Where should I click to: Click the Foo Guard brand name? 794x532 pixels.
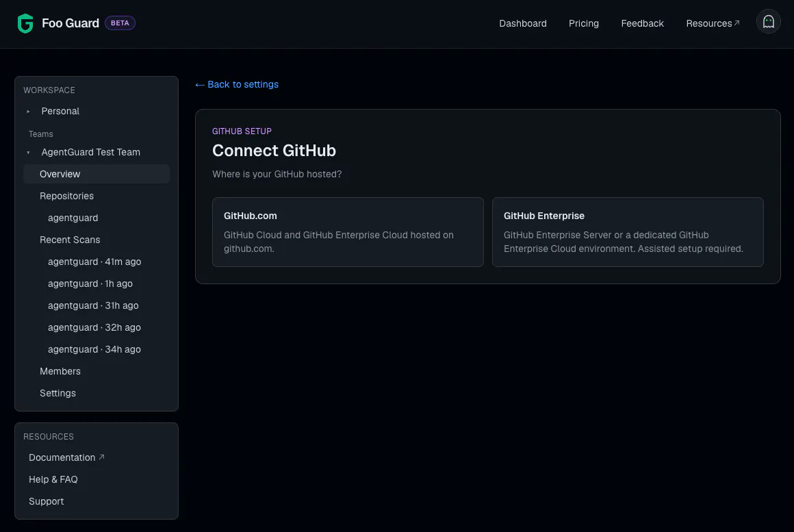(x=71, y=23)
